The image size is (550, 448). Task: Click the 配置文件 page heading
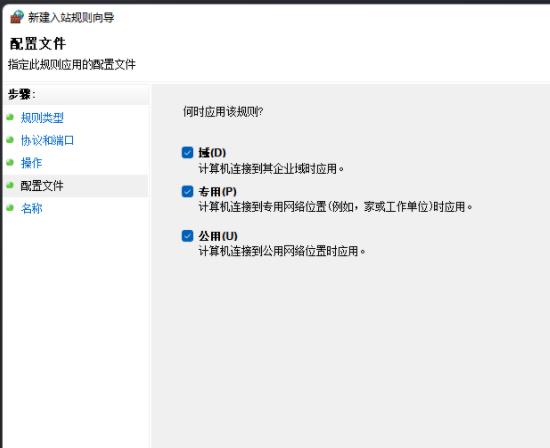38,44
